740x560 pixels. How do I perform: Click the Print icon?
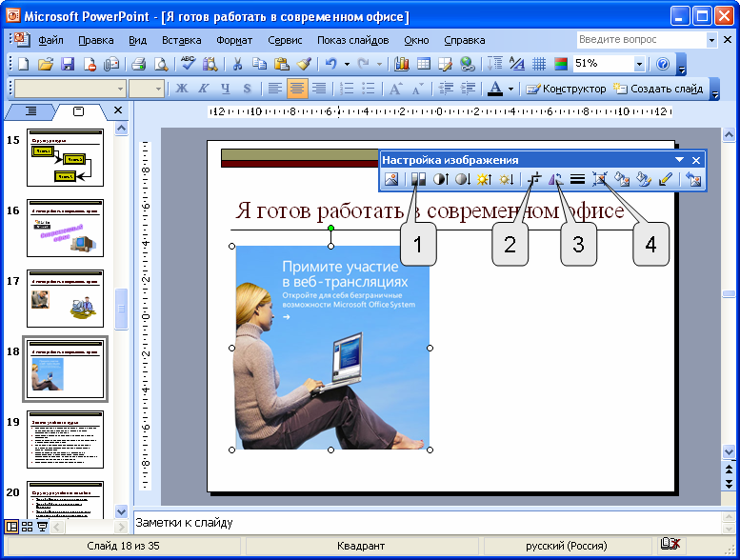138,64
